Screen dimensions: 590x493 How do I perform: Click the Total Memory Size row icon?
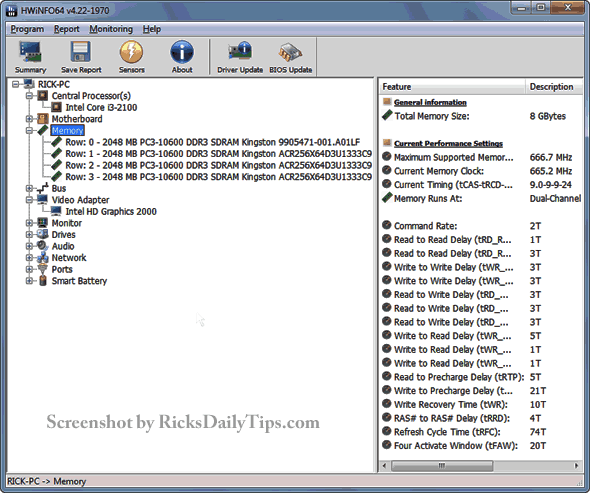387,115
